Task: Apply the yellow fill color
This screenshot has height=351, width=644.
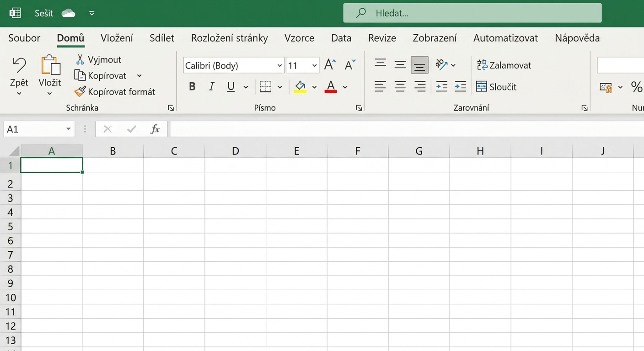Action: pos(300,86)
